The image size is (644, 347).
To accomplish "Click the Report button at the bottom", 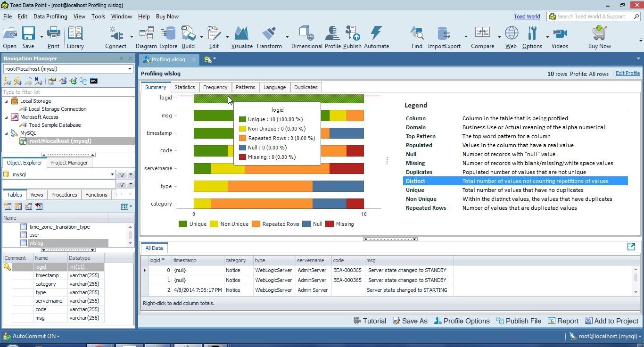I will coord(563,321).
